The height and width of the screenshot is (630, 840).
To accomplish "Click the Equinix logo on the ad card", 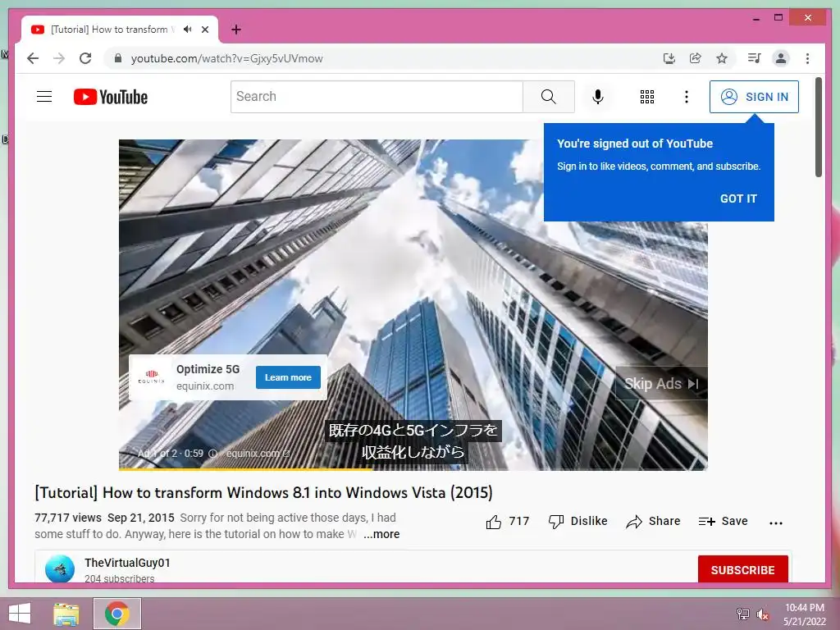I will [x=152, y=377].
